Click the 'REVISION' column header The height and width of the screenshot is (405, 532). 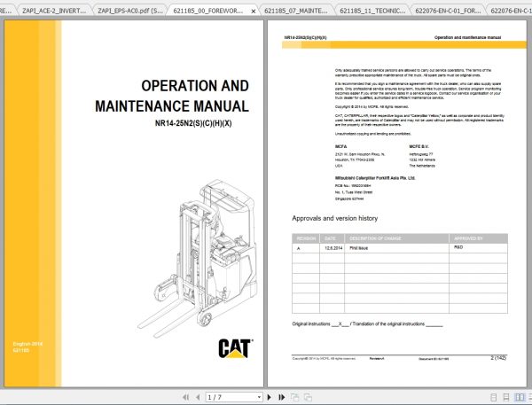tap(306, 238)
